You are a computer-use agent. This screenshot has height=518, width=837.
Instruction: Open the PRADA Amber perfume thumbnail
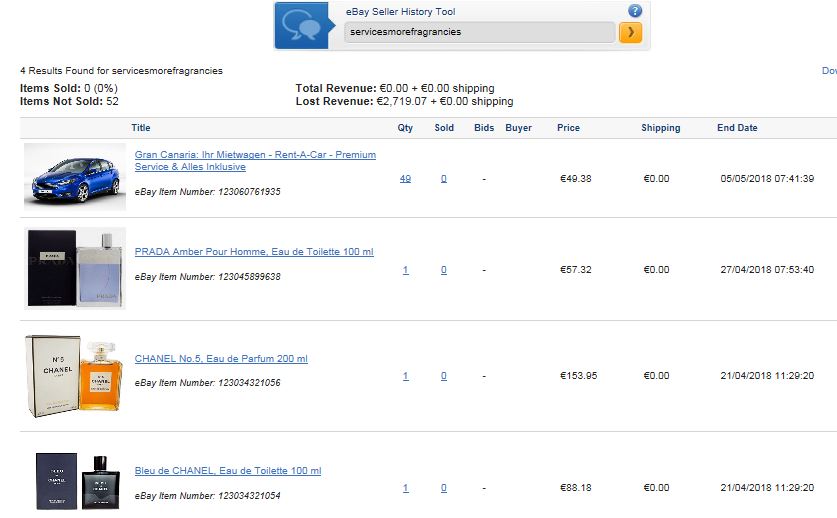[75, 269]
